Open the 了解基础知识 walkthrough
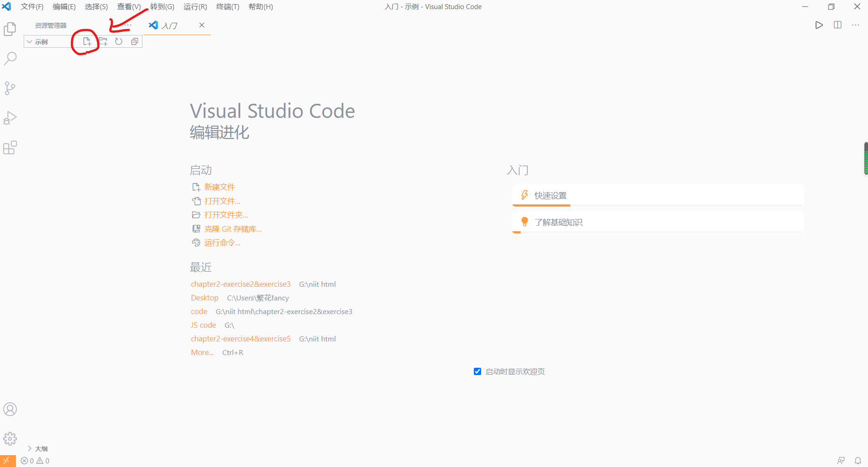 point(658,223)
